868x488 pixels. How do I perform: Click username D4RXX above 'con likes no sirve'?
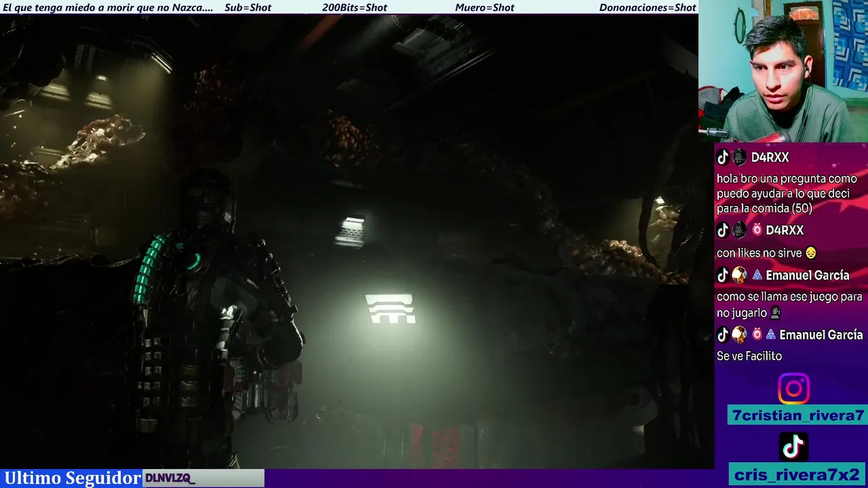coord(785,230)
